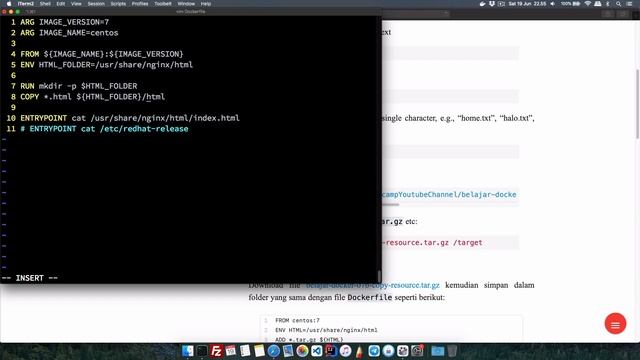Click the browser page scrollbar
640x360 pixels.
638,104
